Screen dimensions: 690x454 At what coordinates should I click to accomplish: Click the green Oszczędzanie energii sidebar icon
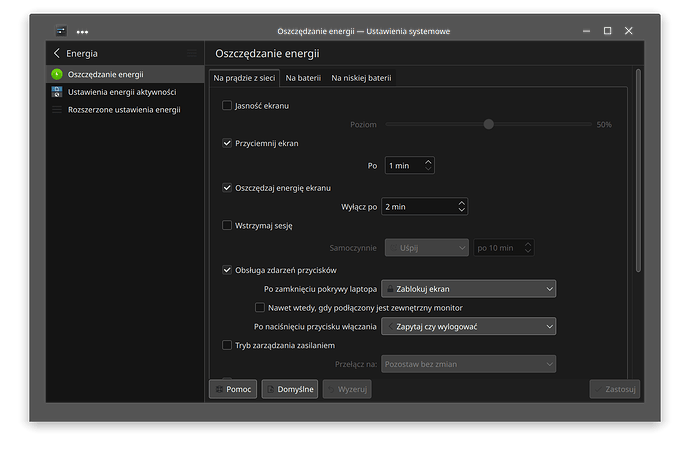pos(57,74)
